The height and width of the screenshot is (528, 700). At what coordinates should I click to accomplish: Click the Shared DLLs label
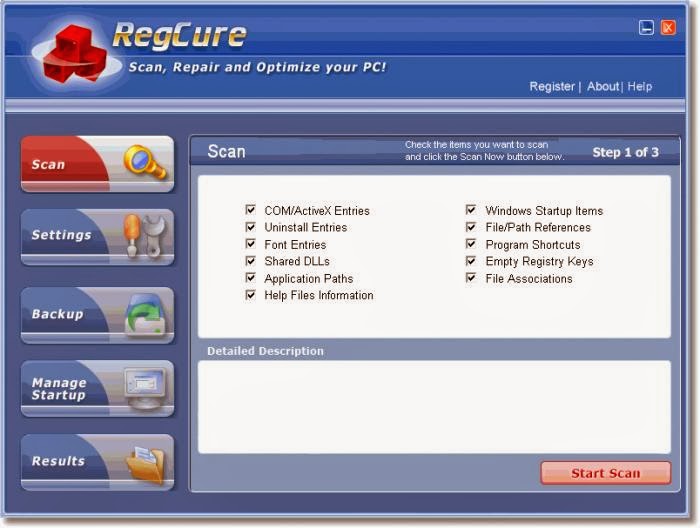(x=297, y=262)
